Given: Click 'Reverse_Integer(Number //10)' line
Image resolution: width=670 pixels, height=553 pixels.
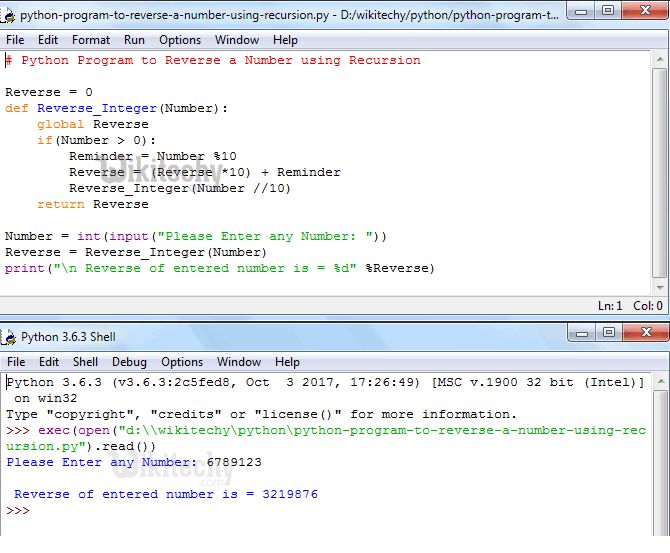Looking at the screenshot, I should click(x=180, y=188).
